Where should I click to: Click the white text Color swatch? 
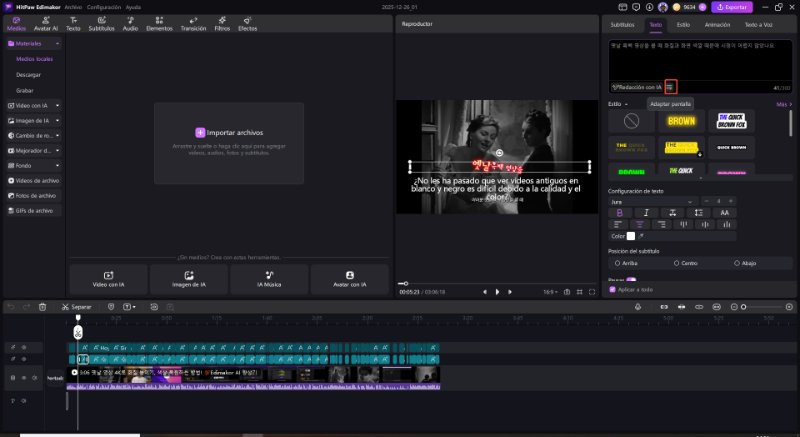click(x=630, y=235)
